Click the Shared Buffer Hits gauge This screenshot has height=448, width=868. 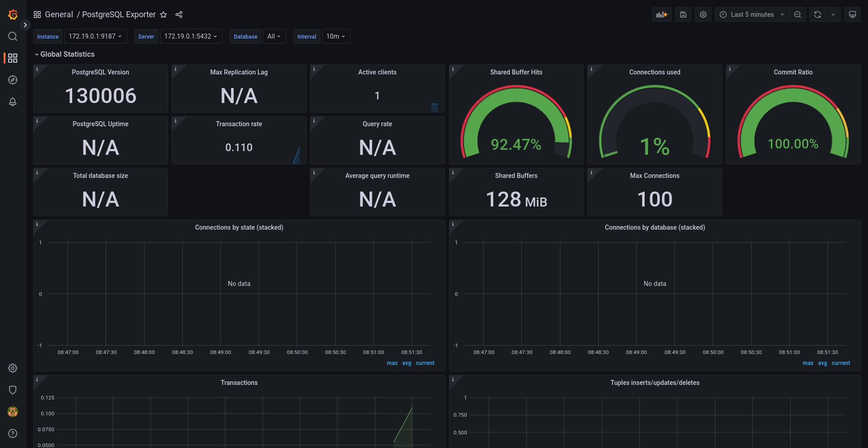(516, 123)
